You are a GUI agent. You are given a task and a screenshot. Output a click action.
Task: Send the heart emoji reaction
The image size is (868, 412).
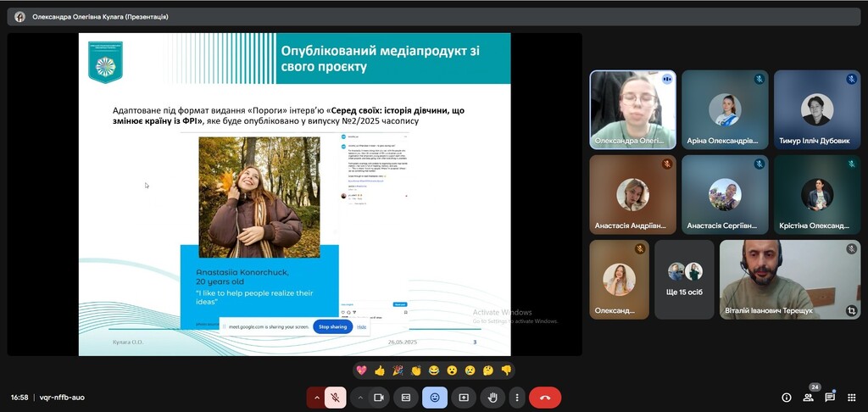pos(361,370)
